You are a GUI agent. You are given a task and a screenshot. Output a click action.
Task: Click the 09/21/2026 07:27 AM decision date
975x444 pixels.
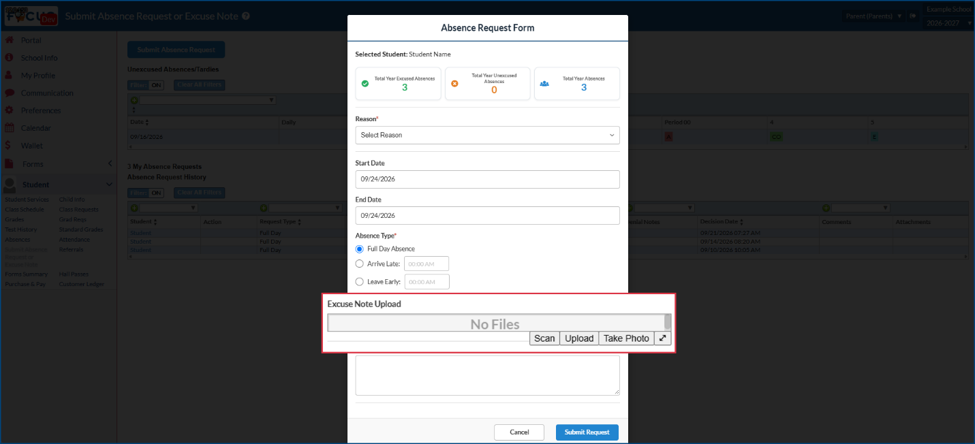click(730, 233)
